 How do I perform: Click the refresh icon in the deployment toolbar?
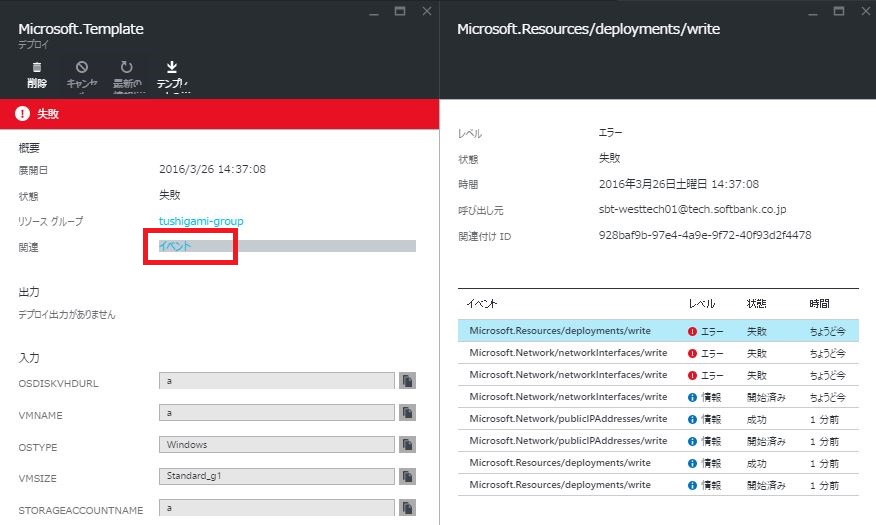[x=127, y=67]
